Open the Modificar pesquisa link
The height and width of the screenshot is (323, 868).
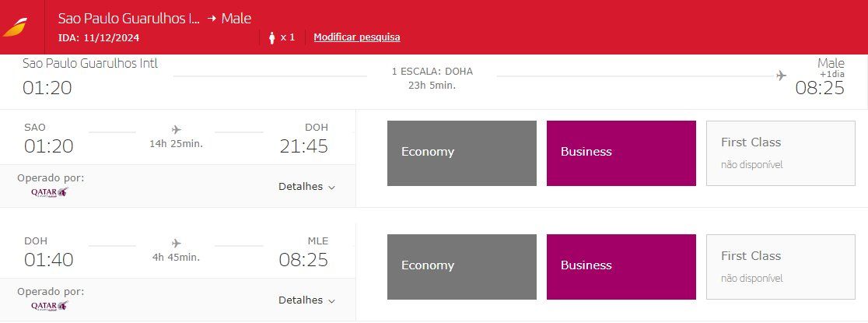[356, 37]
